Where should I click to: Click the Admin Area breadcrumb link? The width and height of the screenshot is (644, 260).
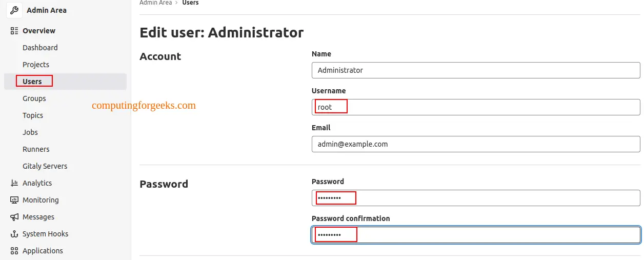coord(155,3)
